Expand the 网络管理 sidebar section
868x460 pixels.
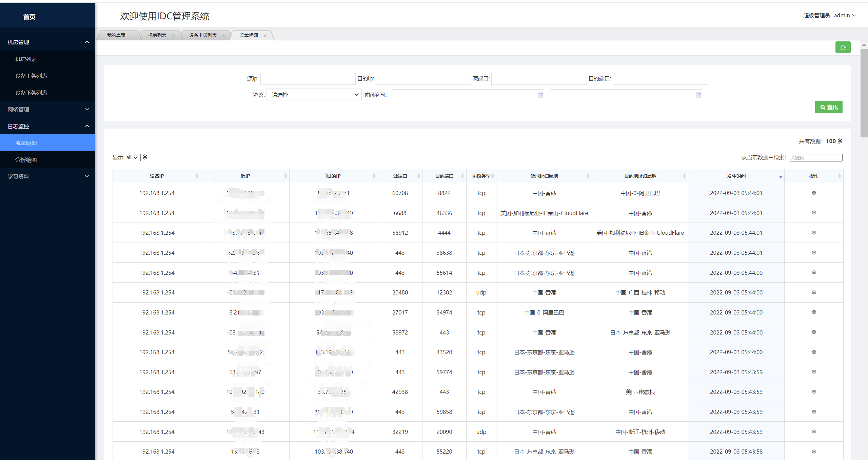47,109
